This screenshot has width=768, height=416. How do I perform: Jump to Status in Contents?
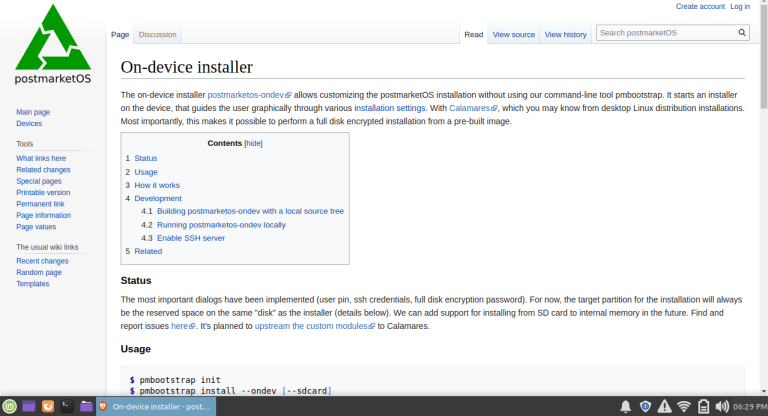click(x=146, y=158)
